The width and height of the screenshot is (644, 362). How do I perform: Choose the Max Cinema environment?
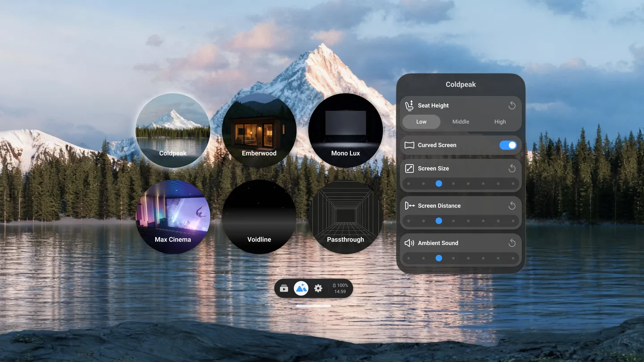point(173,217)
